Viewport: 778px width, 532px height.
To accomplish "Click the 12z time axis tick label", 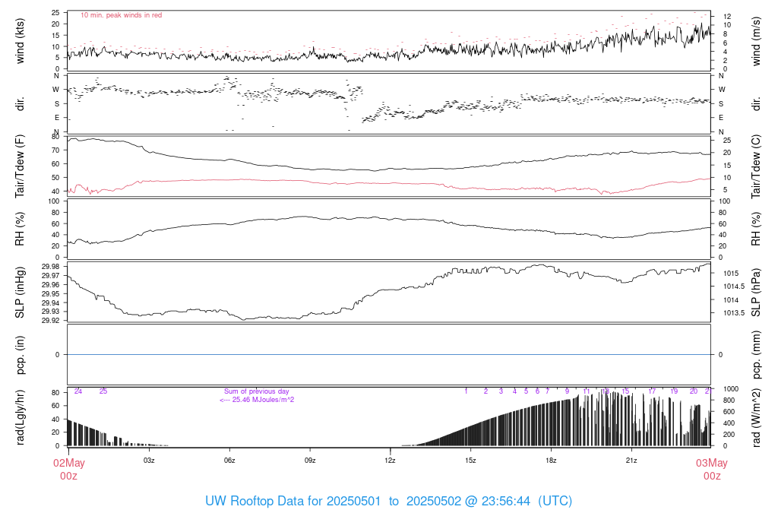I will (390, 461).
